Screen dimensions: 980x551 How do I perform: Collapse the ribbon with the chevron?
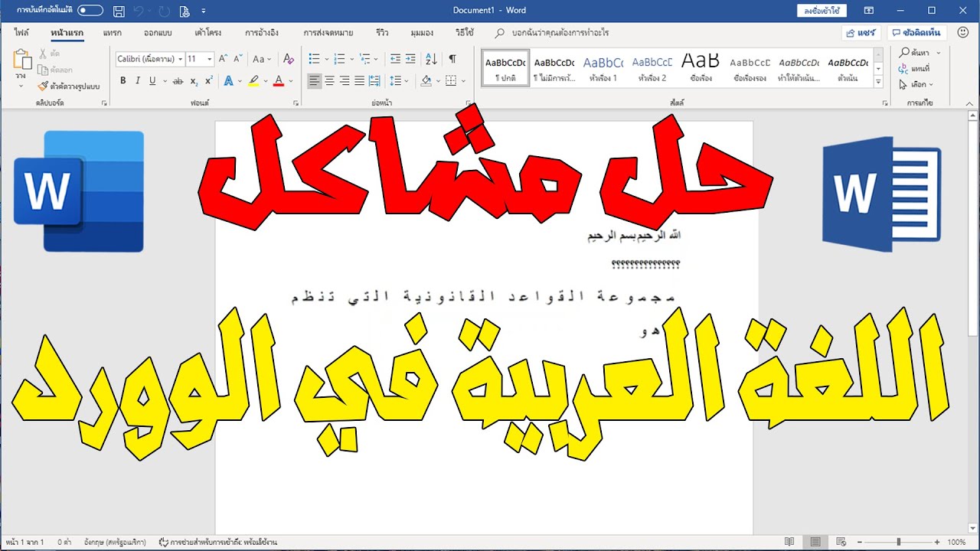[970, 103]
